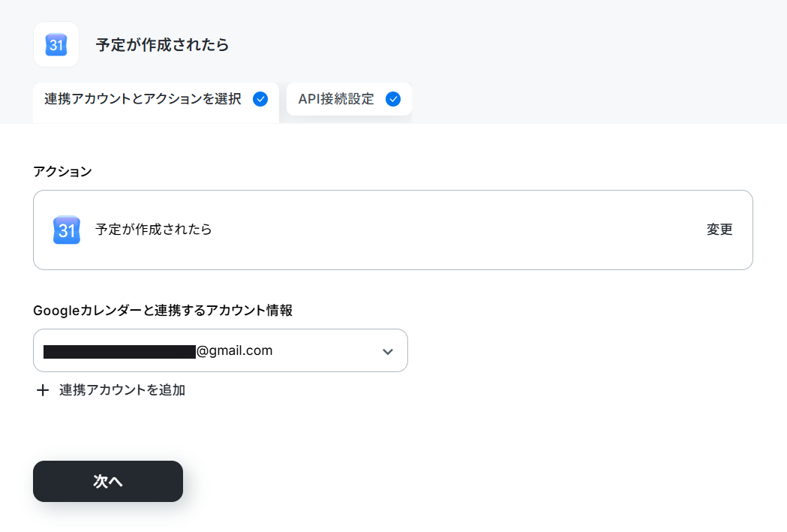Click the calendar icon in action box

(x=67, y=230)
